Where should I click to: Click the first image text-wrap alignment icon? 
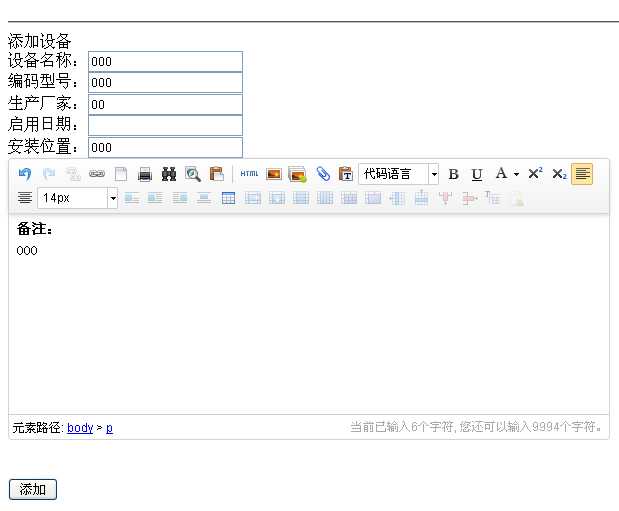coord(132,198)
